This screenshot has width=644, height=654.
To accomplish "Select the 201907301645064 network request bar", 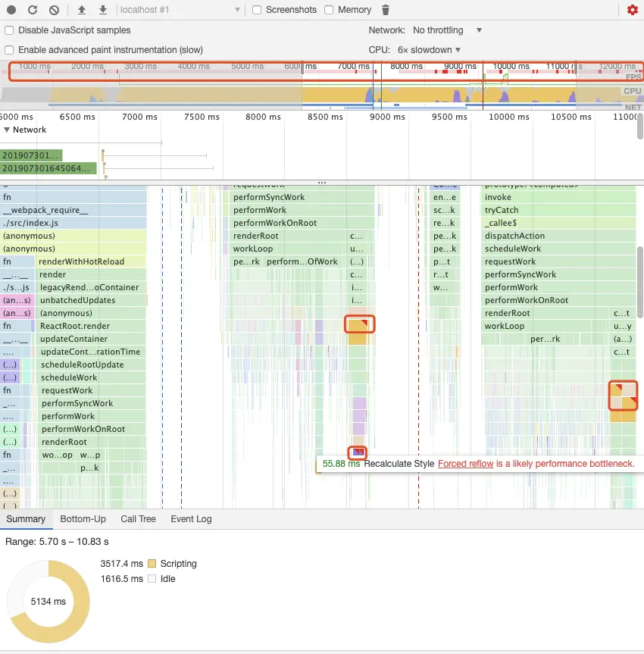I will [48, 168].
